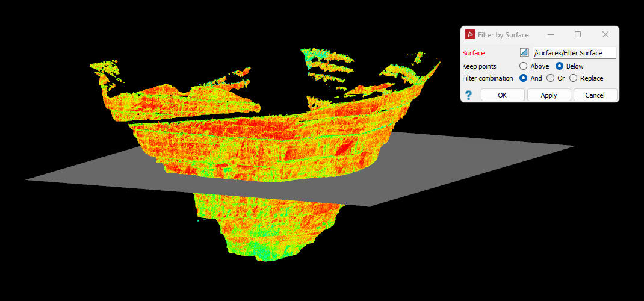Apply the surface filter

(549, 95)
